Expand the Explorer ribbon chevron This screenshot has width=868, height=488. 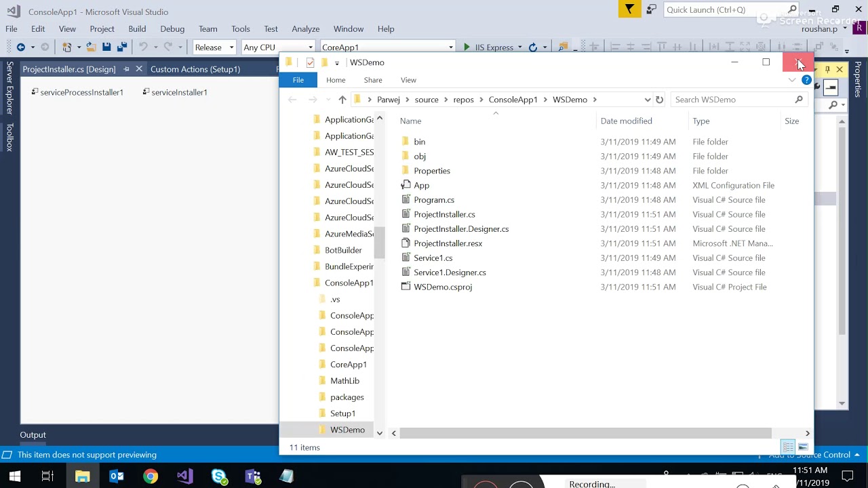792,80
